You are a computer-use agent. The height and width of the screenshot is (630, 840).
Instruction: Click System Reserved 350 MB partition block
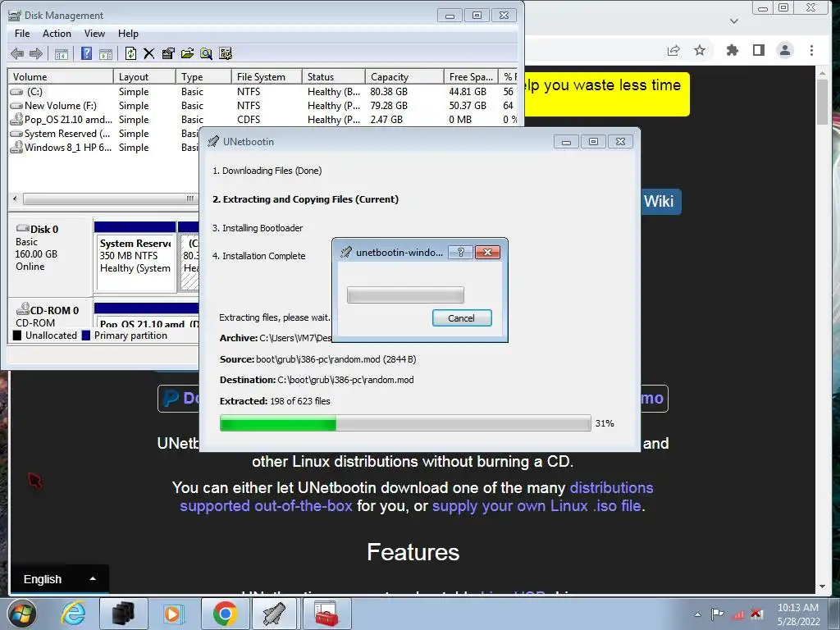[135, 257]
